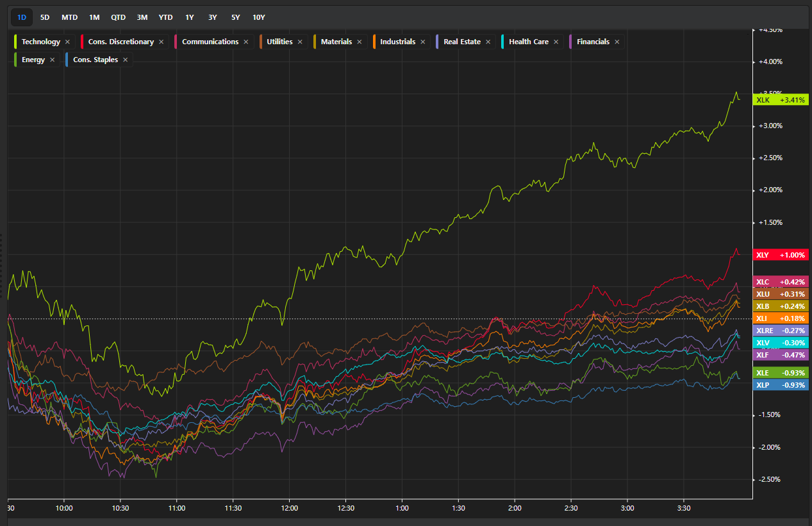Close the Communications legend tag
The image size is (812, 526).
pos(245,42)
